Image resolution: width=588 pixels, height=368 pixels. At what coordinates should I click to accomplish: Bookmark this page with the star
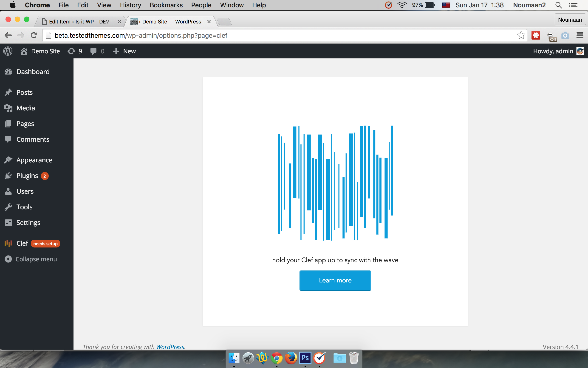click(521, 35)
